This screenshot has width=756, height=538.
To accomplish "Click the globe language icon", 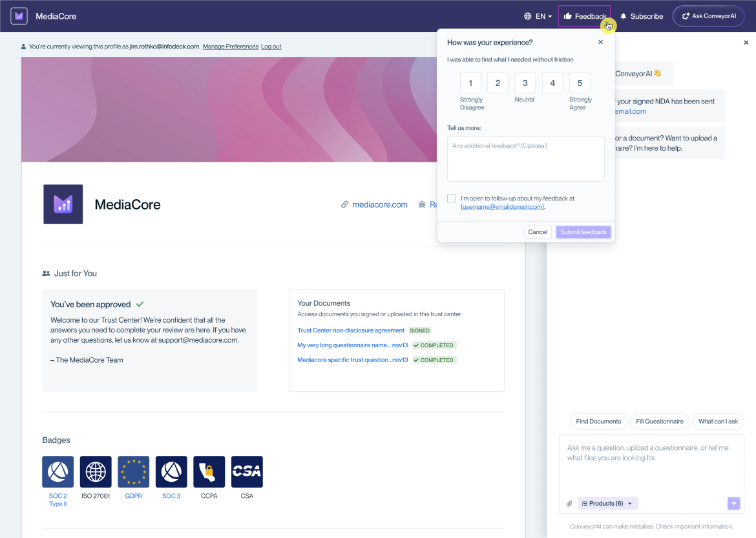I will (x=527, y=16).
